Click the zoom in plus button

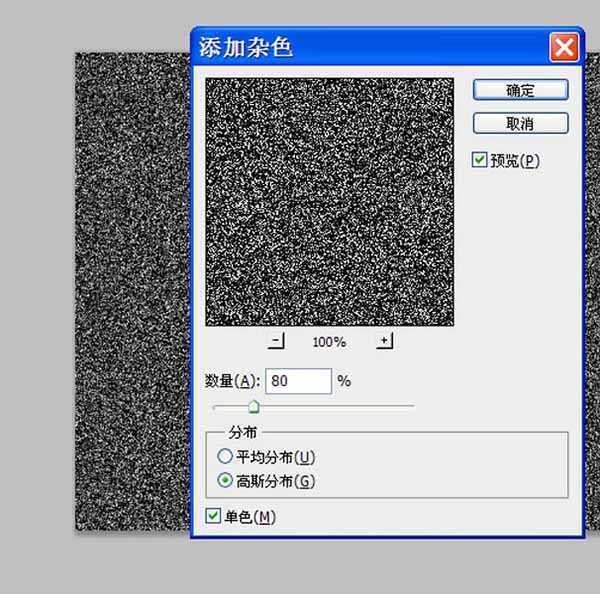click(384, 341)
